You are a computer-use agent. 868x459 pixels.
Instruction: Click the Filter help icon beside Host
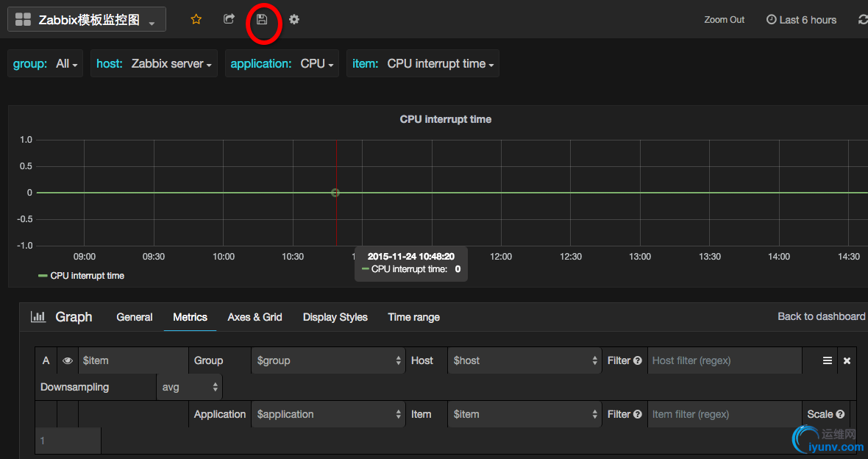pyautogui.click(x=638, y=360)
